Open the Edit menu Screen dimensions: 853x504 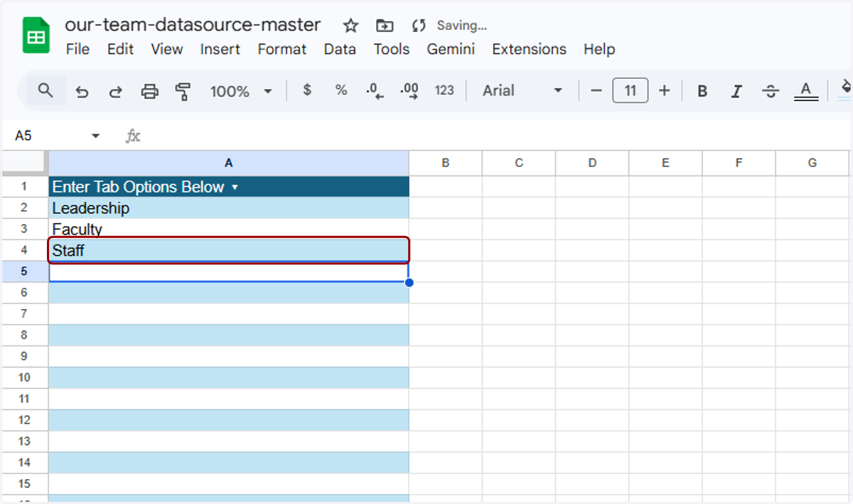click(121, 49)
